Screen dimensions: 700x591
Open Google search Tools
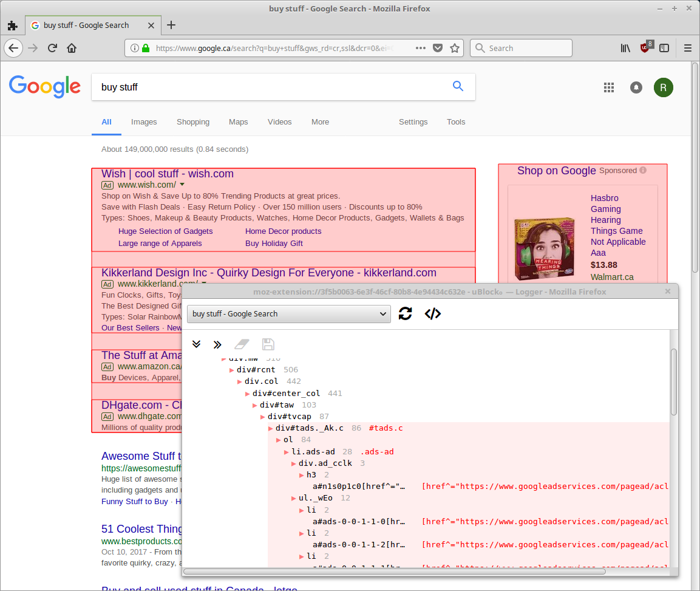pos(456,122)
